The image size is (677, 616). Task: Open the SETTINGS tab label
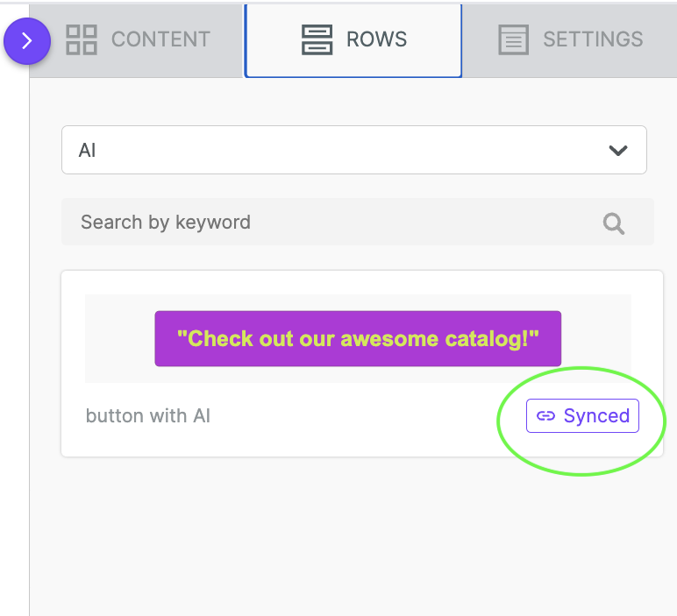(593, 39)
